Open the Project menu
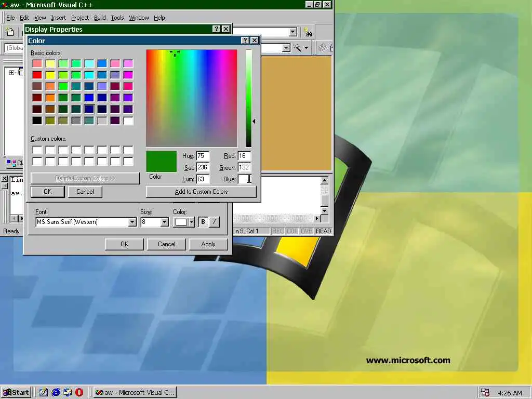This screenshot has height=399, width=532. (79, 18)
